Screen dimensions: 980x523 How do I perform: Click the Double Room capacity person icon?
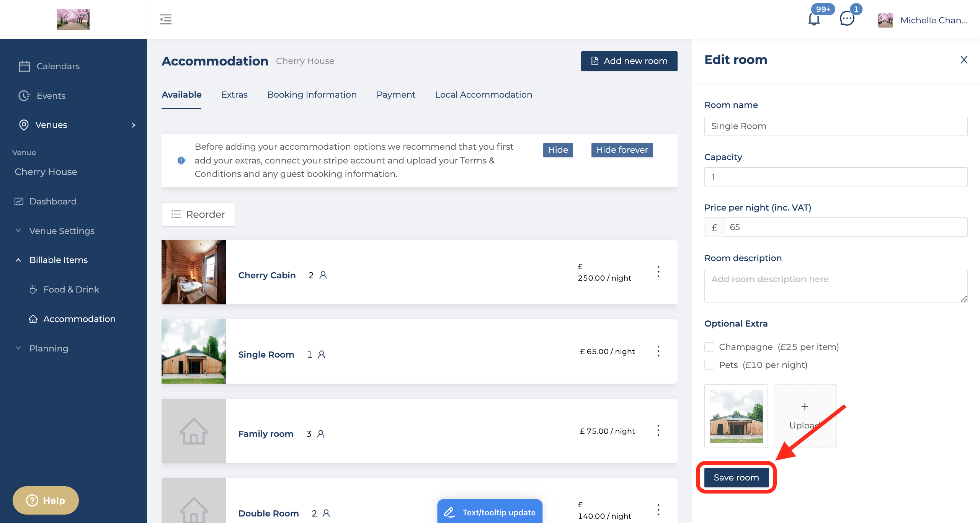click(x=326, y=513)
